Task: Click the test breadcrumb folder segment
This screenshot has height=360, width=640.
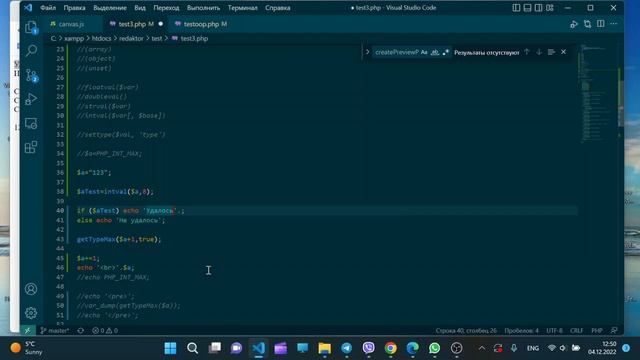Action: point(157,38)
